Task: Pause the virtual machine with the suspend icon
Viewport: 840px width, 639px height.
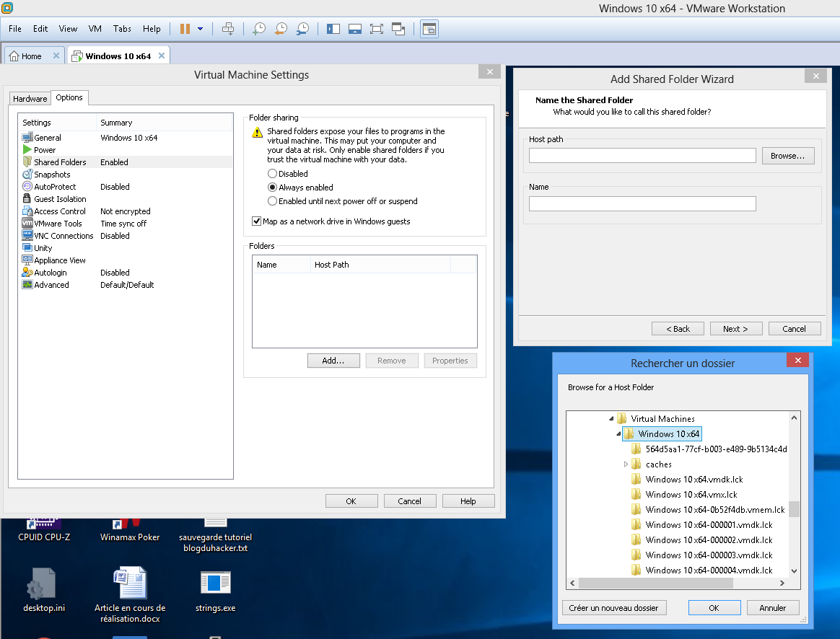Action: pos(185,29)
